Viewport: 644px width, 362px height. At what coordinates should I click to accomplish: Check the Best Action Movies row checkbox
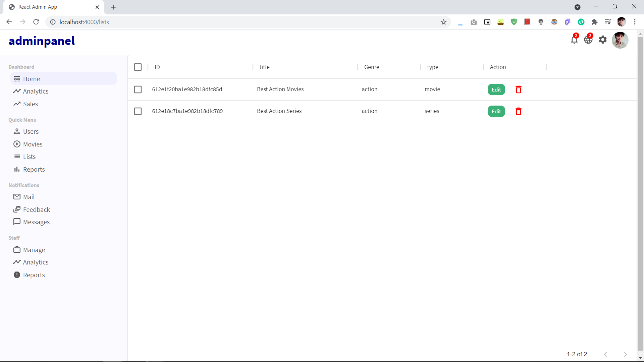138,89
